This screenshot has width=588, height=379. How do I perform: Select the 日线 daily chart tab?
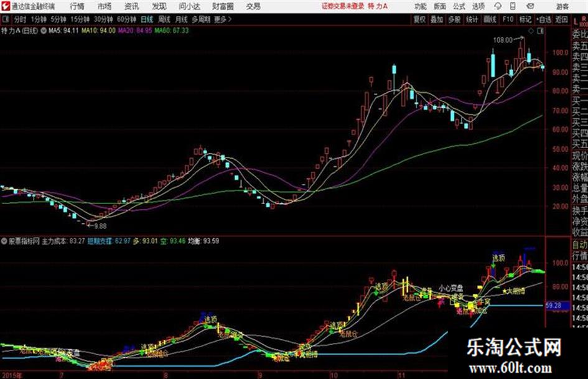coord(147,19)
